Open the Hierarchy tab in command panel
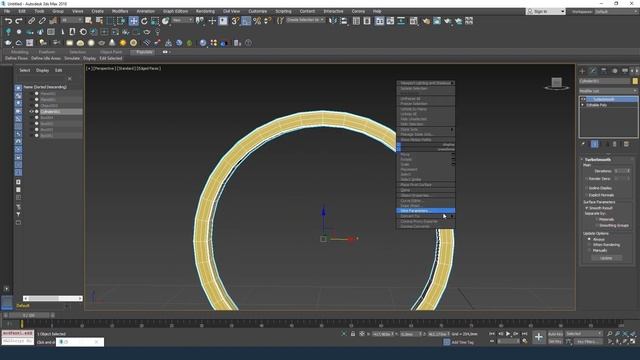640x360 pixels. pos(604,71)
